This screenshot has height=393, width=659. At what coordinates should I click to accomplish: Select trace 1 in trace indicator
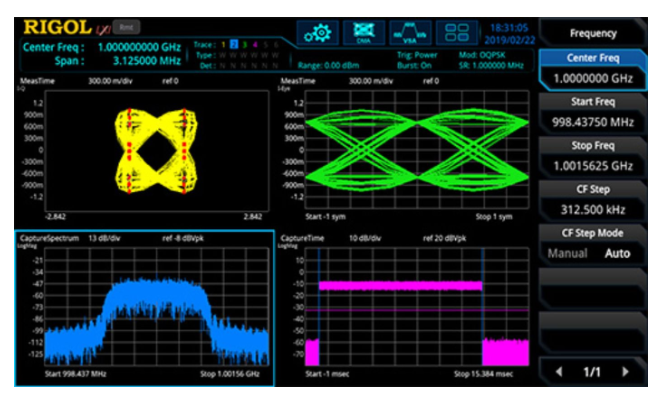(224, 45)
